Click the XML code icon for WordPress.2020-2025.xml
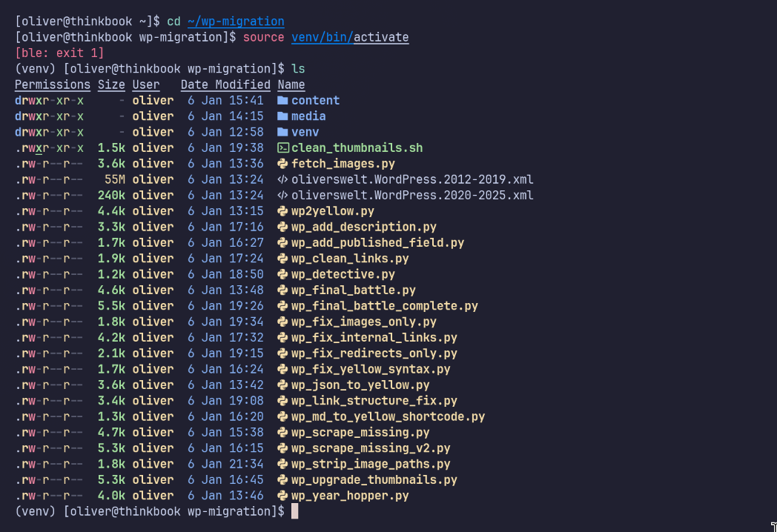This screenshot has width=777, height=532. [282, 196]
